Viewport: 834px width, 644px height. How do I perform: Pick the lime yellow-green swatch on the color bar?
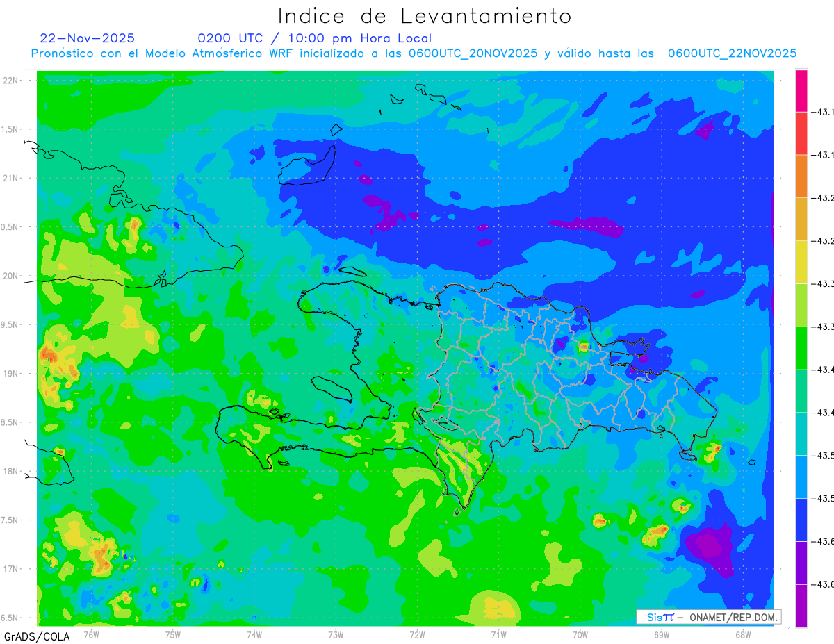(801, 305)
